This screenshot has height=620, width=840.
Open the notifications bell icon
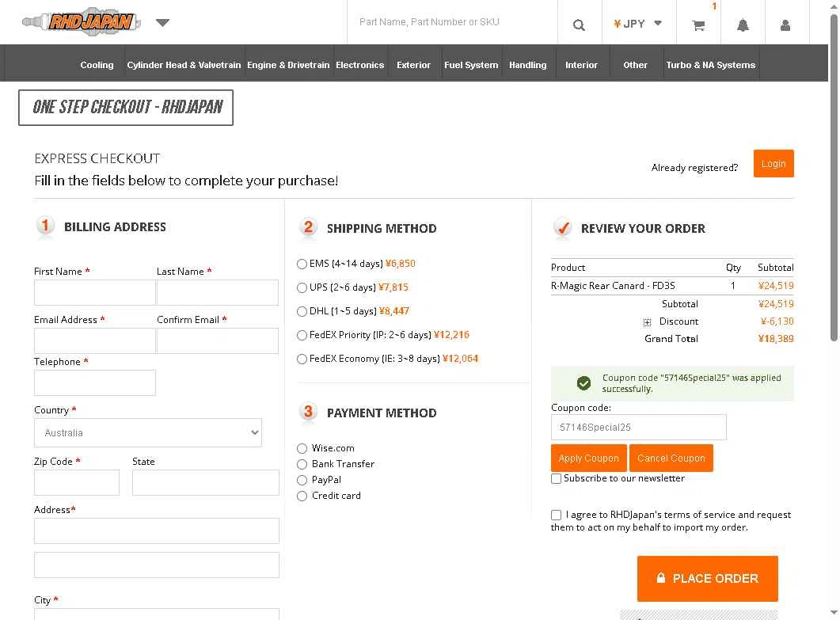click(x=743, y=25)
